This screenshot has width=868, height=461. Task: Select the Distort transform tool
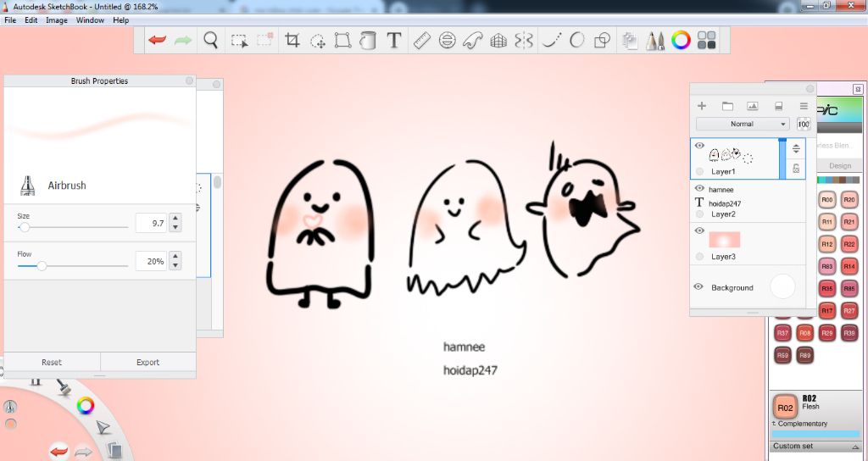[x=342, y=40]
